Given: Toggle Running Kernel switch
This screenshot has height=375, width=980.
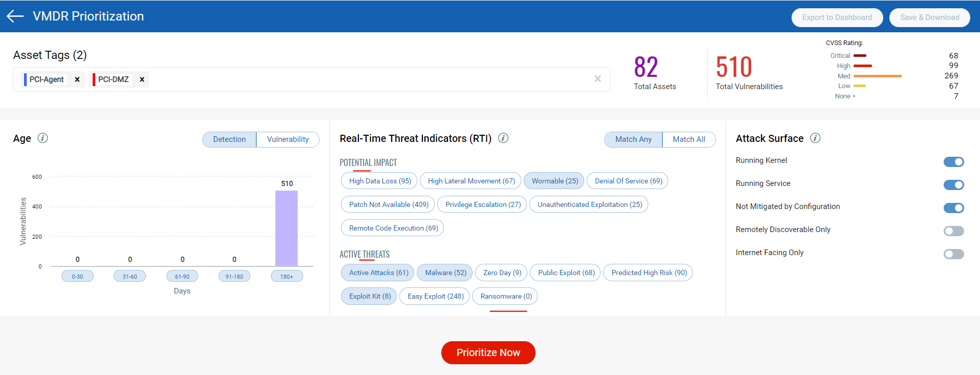Looking at the screenshot, I should click(x=954, y=162).
